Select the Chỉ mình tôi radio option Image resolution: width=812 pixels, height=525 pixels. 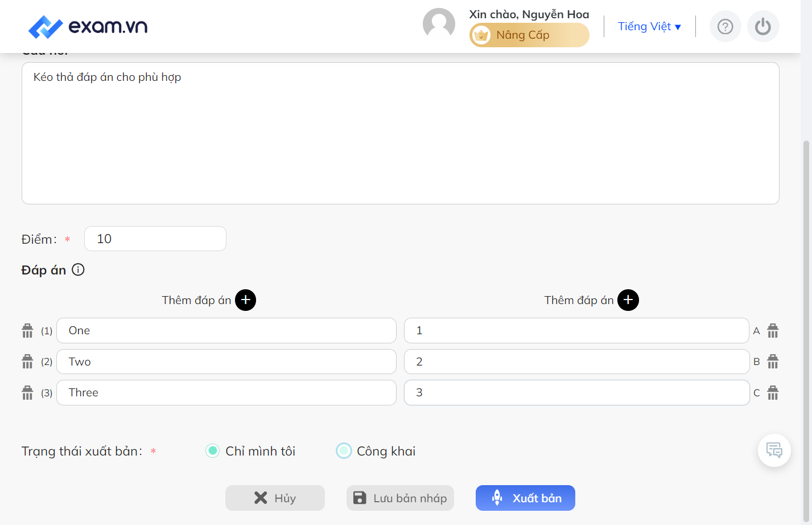pos(212,451)
